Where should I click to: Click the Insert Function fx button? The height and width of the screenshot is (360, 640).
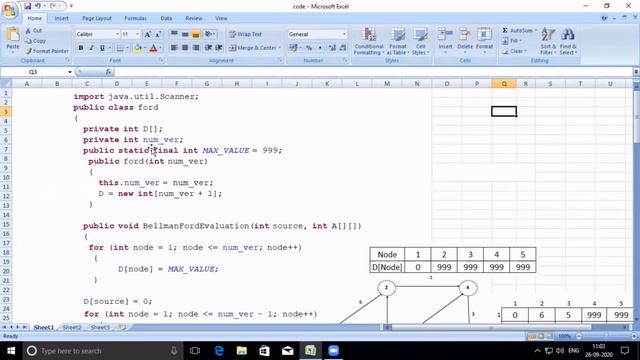pos(108,72)
